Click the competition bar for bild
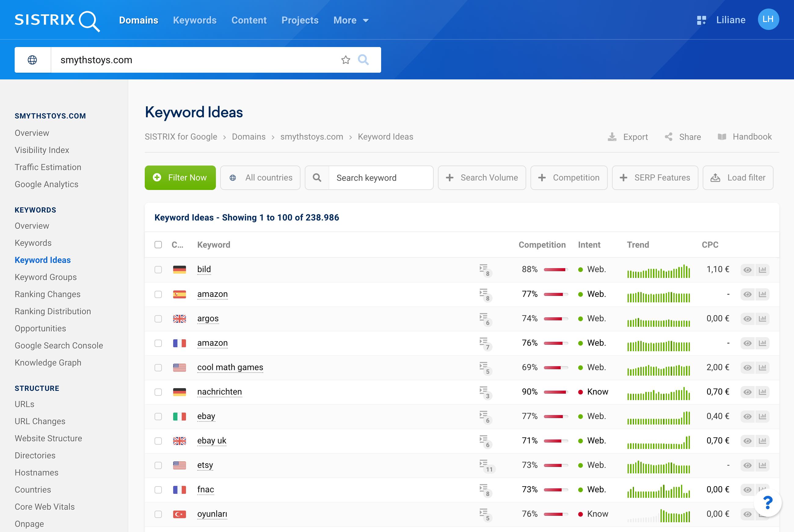 point(555,270)
